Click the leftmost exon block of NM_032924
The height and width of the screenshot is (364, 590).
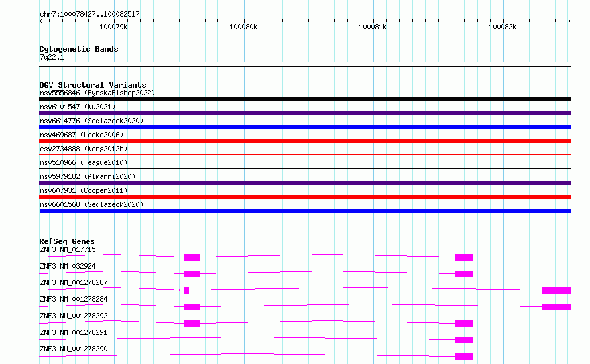coord(192,274)
